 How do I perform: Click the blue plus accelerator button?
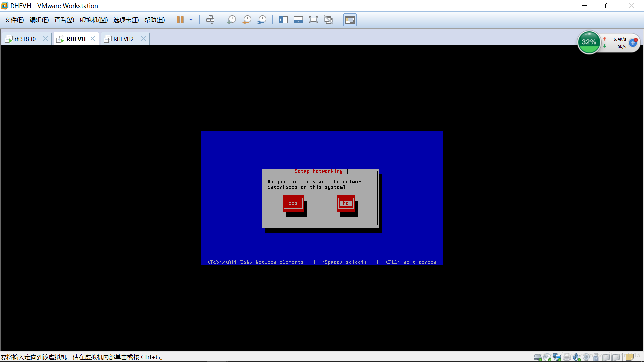(x=633, y=43)
